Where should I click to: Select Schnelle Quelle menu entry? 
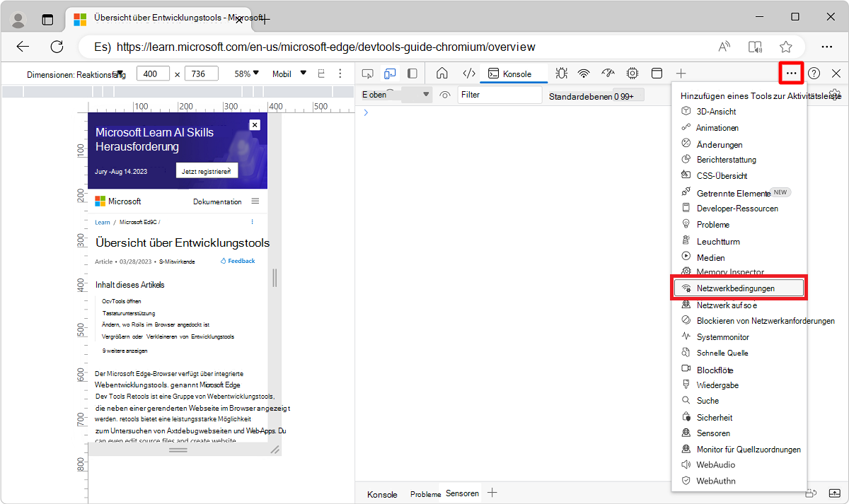click(x=739, y=353)
